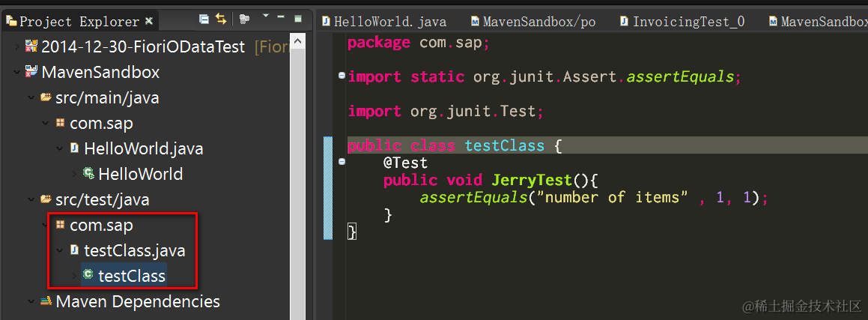Click the JerryTest method name
The width and height of the screenshot is (868, 320).
(531, 181)
